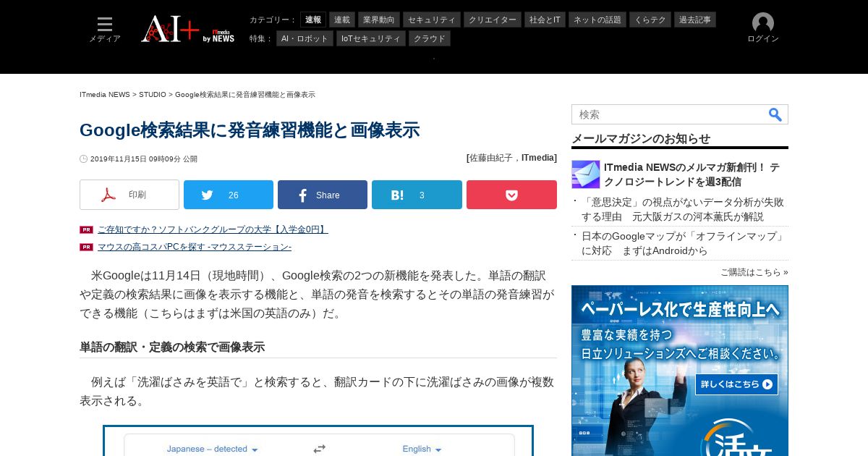
Task: Open the IoTセキュリティ feature
Action: pos(371,38)
